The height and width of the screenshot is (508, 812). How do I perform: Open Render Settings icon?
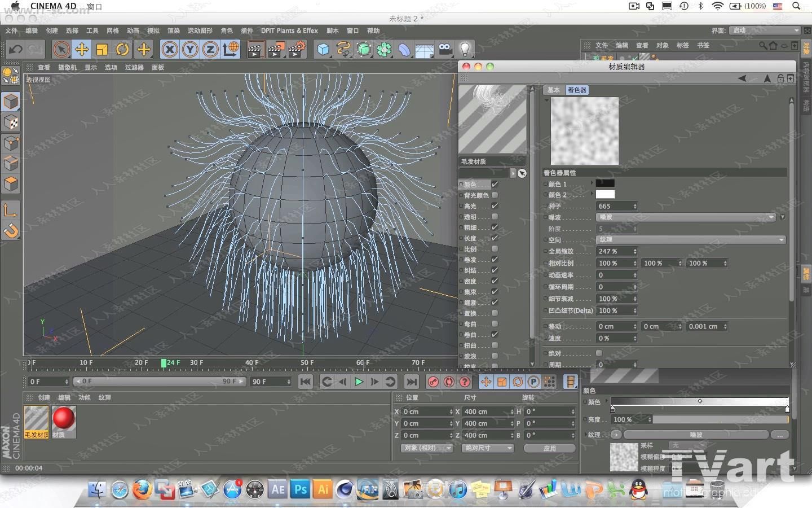(297, 50)
